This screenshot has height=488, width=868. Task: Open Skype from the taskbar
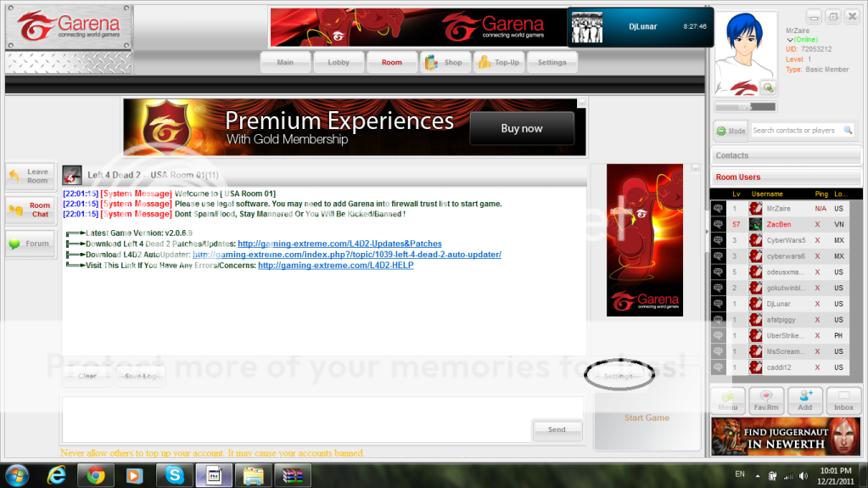tap(175, 476)
